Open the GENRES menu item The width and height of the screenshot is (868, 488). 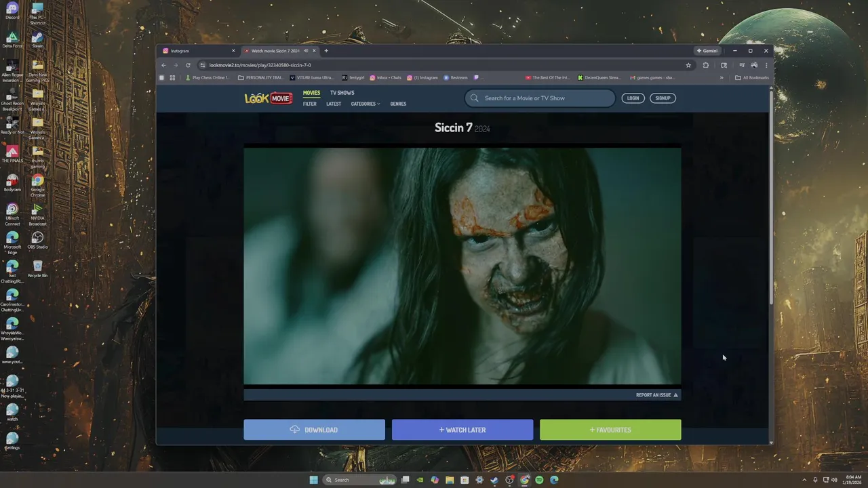[x=398, y=104]
